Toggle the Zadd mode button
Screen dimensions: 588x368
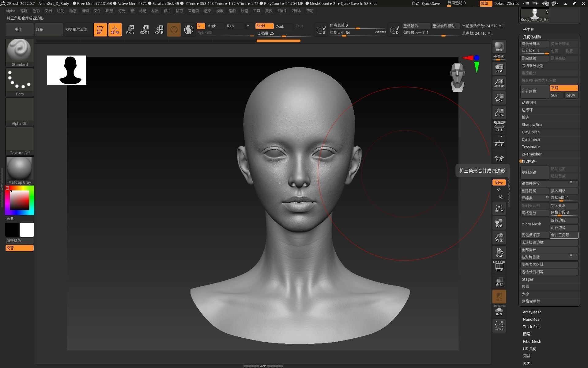[264, 26]
